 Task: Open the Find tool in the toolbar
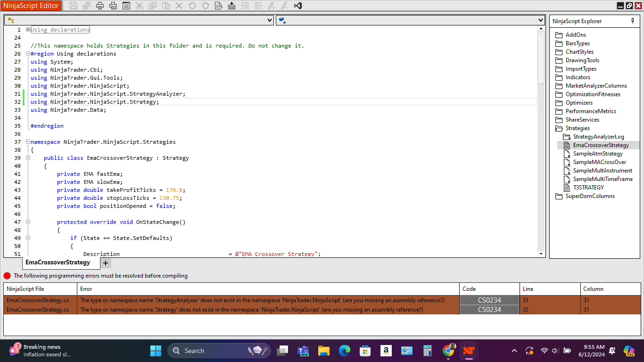click(219, 6)
